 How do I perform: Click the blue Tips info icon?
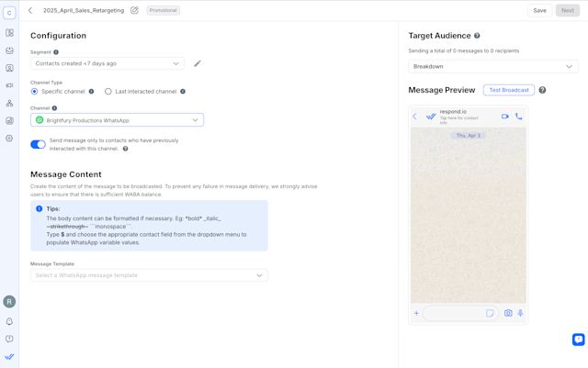click(x=39, y=208)
